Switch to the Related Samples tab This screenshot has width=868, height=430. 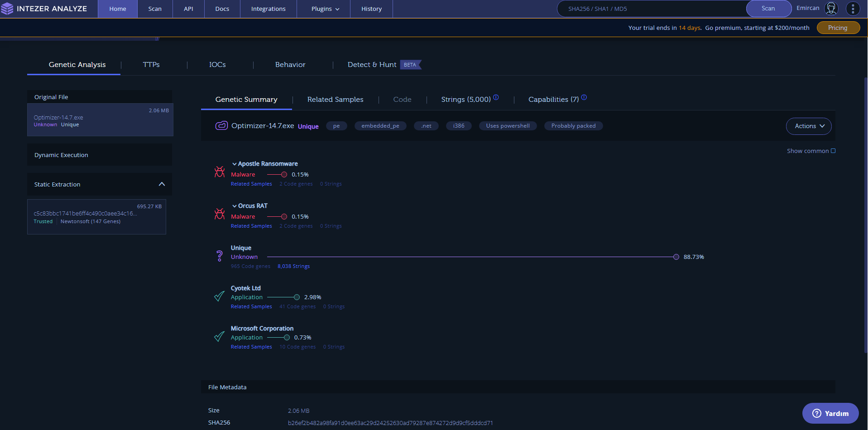click(335, 100)
